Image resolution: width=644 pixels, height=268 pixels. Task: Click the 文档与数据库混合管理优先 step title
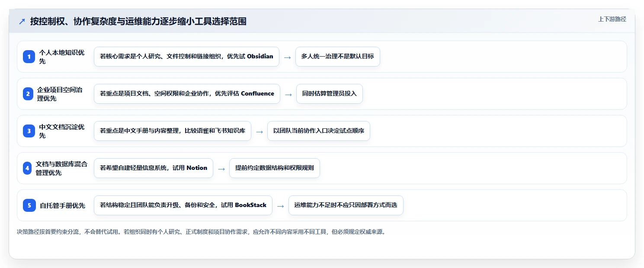click(x=61, y=168)
